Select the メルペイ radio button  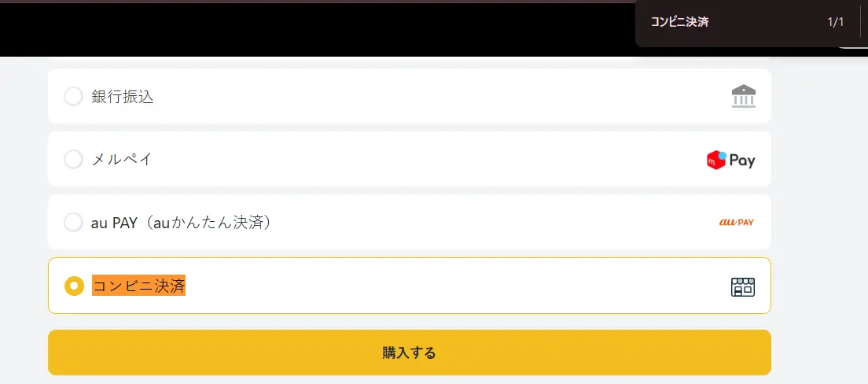pos(73,160)
